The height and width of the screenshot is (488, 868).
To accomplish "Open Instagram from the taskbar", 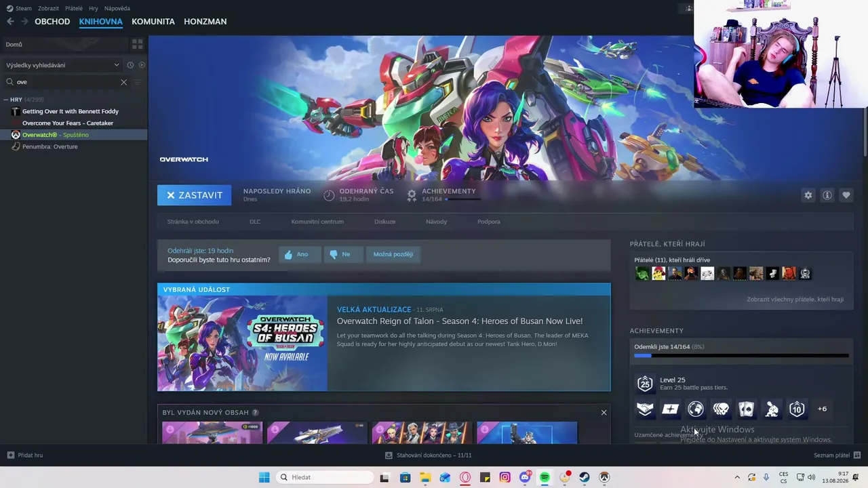I will [505, 477].
